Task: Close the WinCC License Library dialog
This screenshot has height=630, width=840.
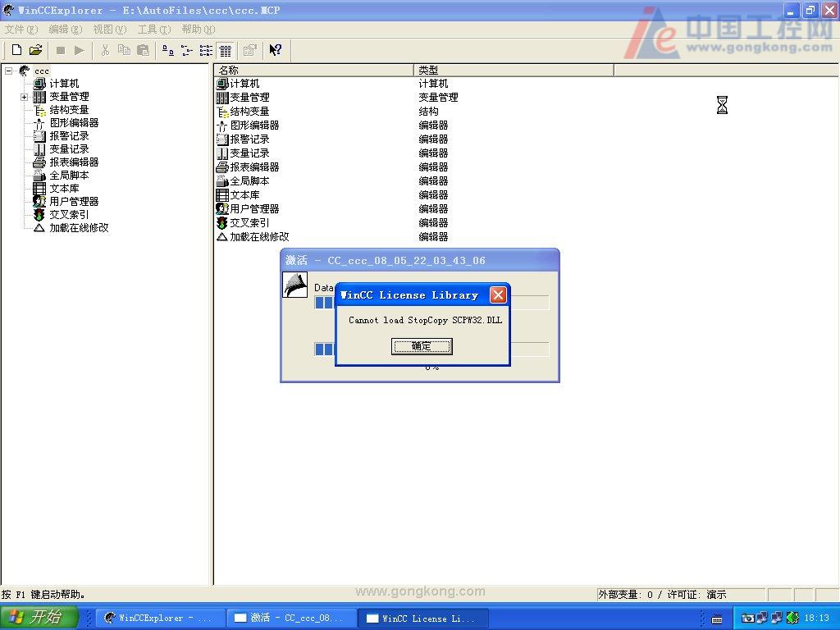Action: point(498,294)
